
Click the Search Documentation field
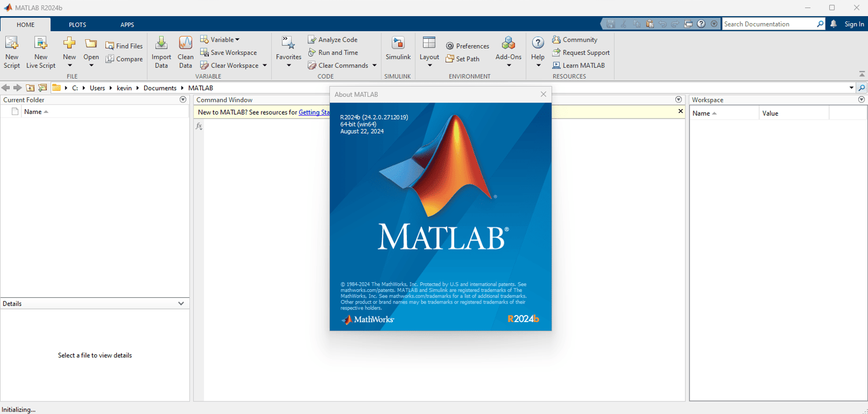coord(769,24)
